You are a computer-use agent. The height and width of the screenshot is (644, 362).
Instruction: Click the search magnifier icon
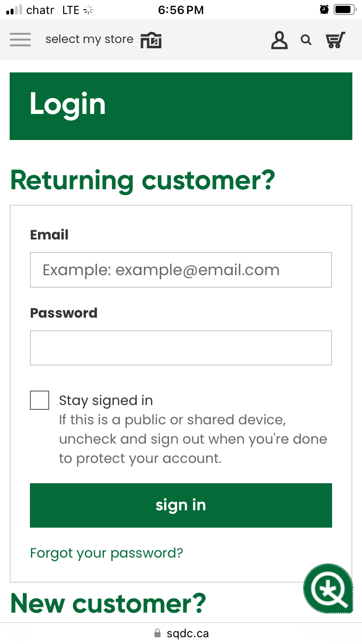click(306, 40)
